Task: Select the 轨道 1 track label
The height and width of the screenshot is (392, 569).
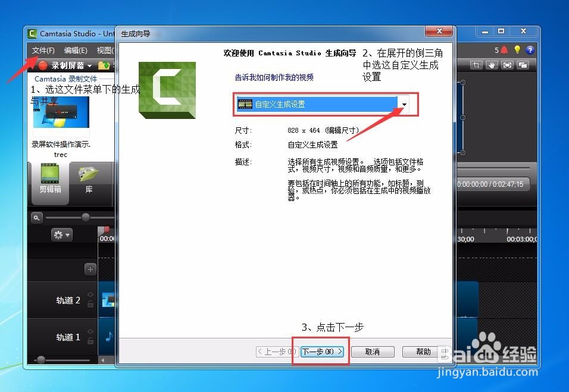Action: tap(68, 337)
